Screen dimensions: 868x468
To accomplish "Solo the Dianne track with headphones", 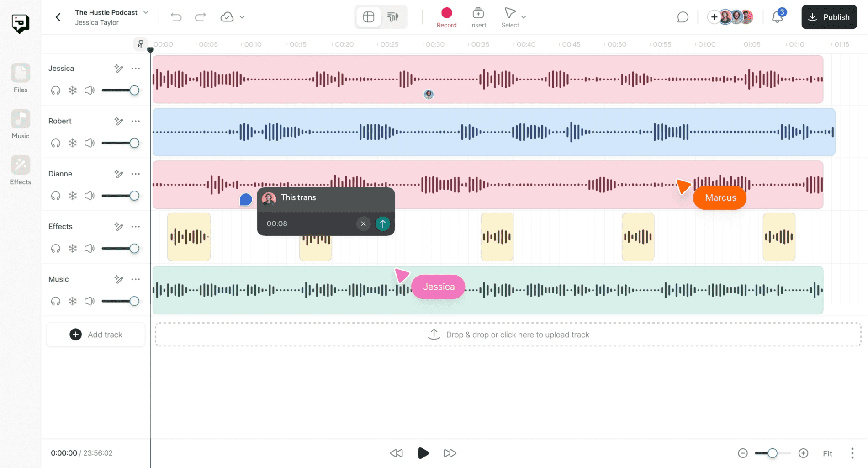I will coord(56,196).
